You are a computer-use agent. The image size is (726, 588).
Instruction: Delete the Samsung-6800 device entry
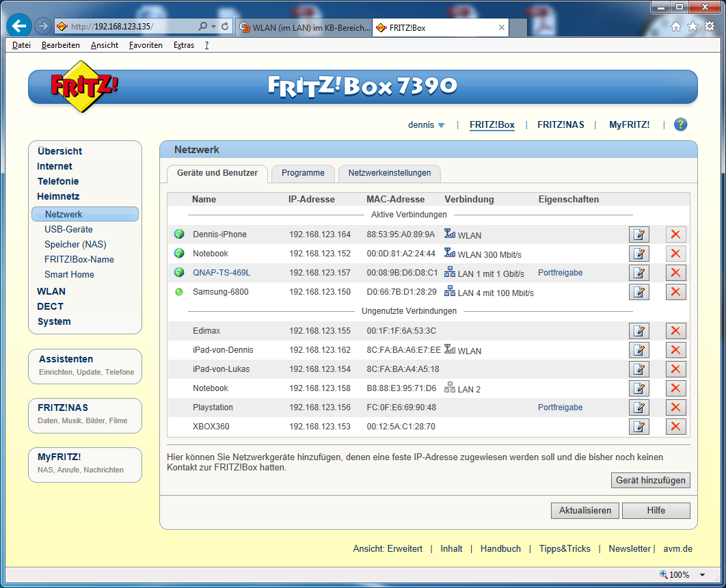tap(675, 292)
